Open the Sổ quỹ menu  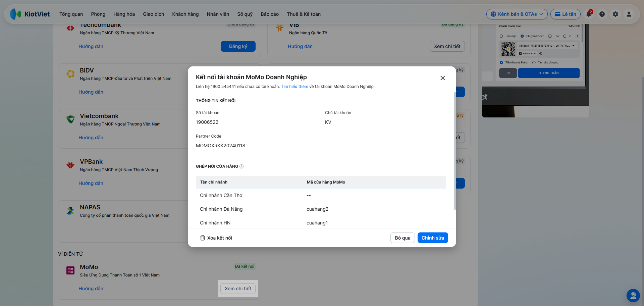(245, 14)
